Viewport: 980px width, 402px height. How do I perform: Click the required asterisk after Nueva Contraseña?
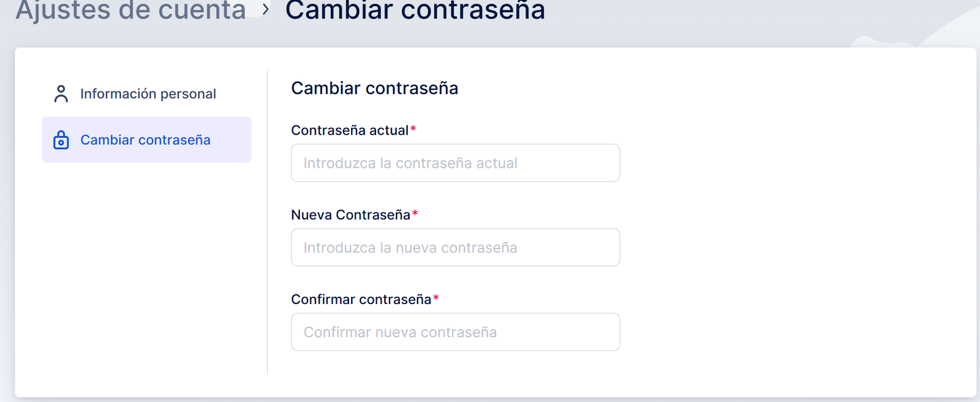[x=415, y=214]
